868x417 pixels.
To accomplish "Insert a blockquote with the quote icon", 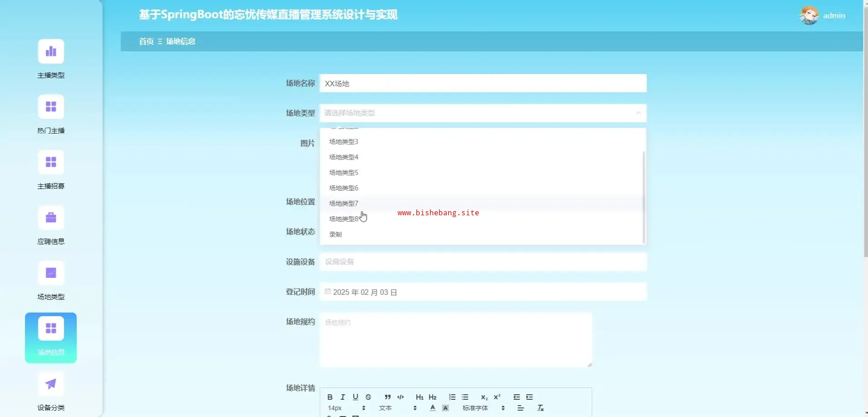I will coord(388,397).
